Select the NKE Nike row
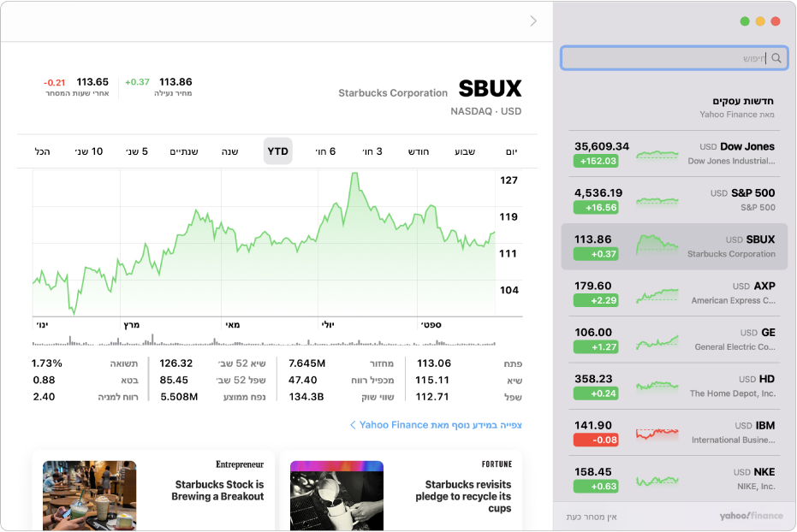Image resolution: width=797 pixels, height=532 pixels. (674, 479)
